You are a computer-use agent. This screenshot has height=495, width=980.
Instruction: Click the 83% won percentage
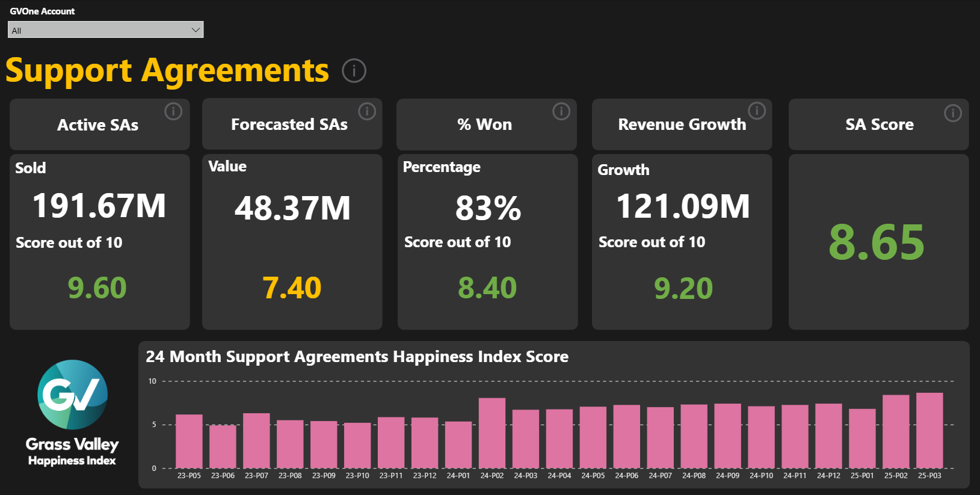(x=488, y=208)
